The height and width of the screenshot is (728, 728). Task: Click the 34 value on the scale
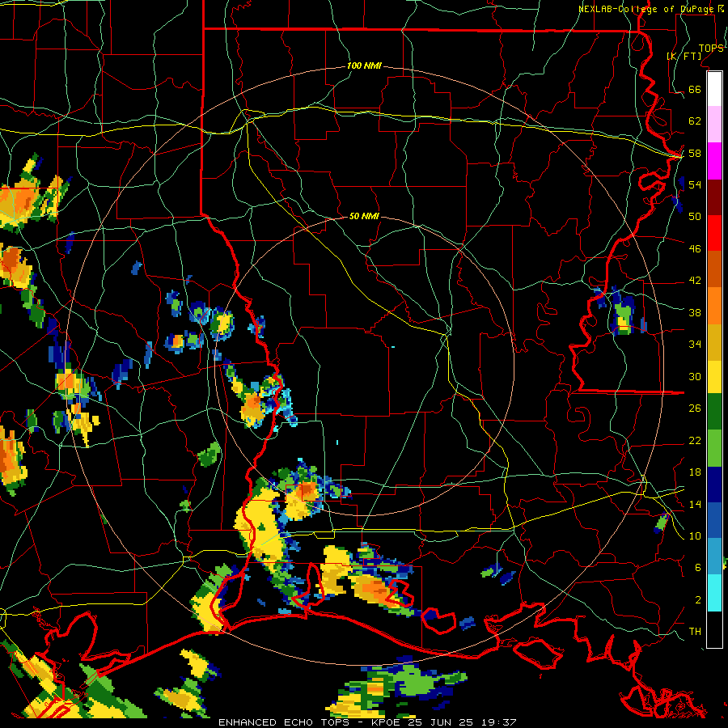coord(695,345)
